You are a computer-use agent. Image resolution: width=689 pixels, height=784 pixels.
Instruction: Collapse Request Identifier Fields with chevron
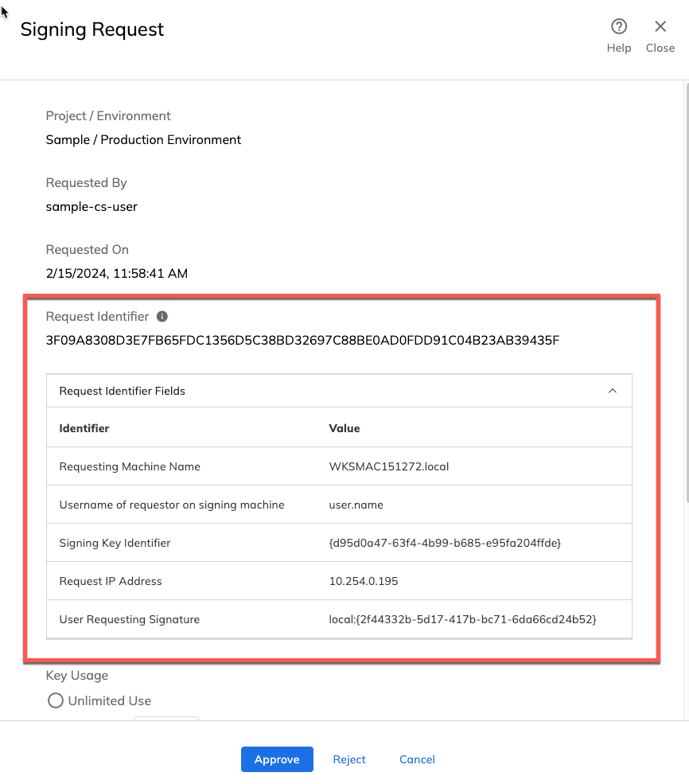click(x=612, y=391)
